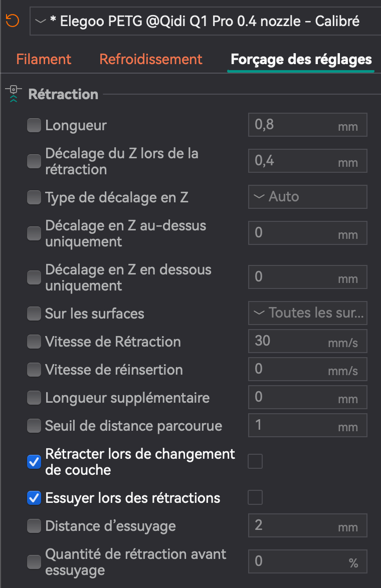Disable the Essuyer lors des rétractions override
The image size is (381, 588).
[34, 498]
